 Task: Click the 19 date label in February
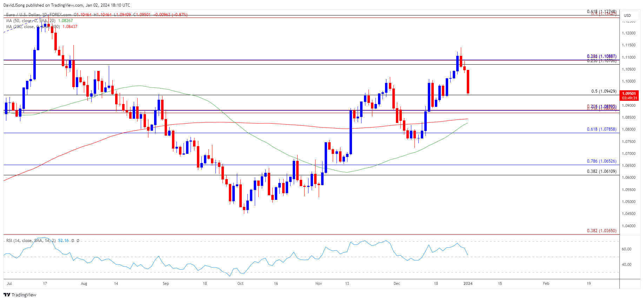click(589, 283)
